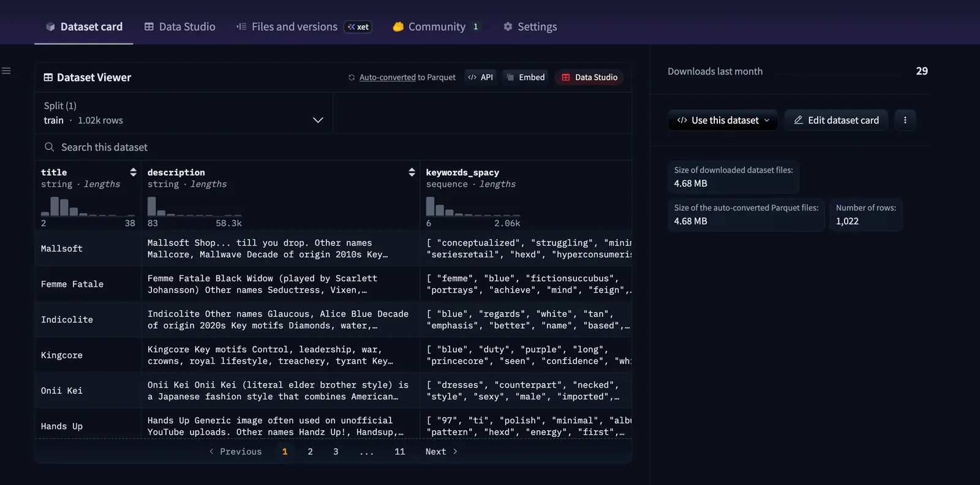The image size is (980, 485).
Task: Jump to page 11 of results
Action: click(400, 451)
